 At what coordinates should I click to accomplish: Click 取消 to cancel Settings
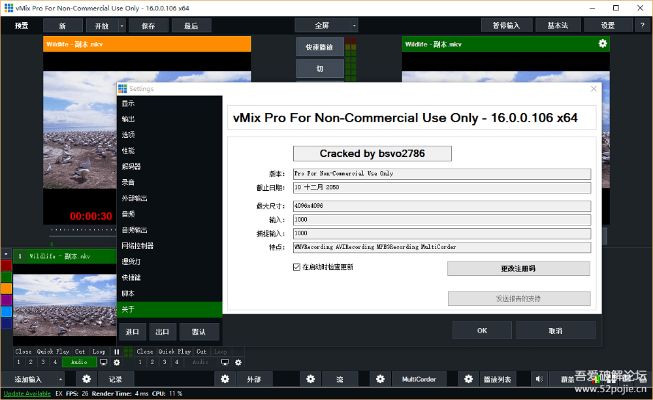pyautogui.click(x=556, y=330)
